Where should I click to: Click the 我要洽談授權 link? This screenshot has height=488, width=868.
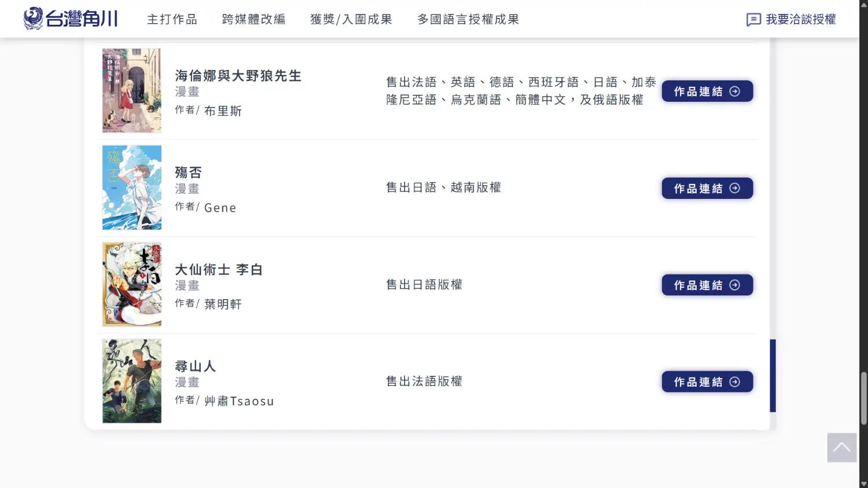[800, 20]
